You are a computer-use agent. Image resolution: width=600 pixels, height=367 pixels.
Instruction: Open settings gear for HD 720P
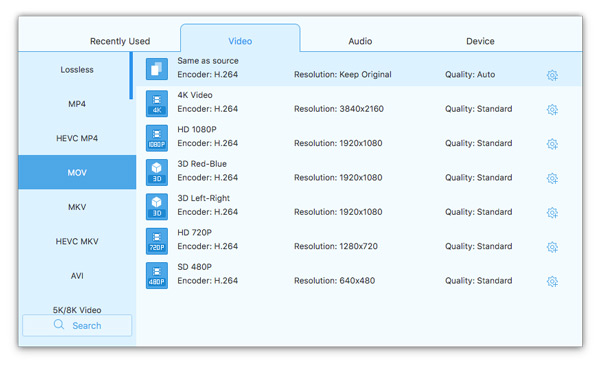point(552,247)
